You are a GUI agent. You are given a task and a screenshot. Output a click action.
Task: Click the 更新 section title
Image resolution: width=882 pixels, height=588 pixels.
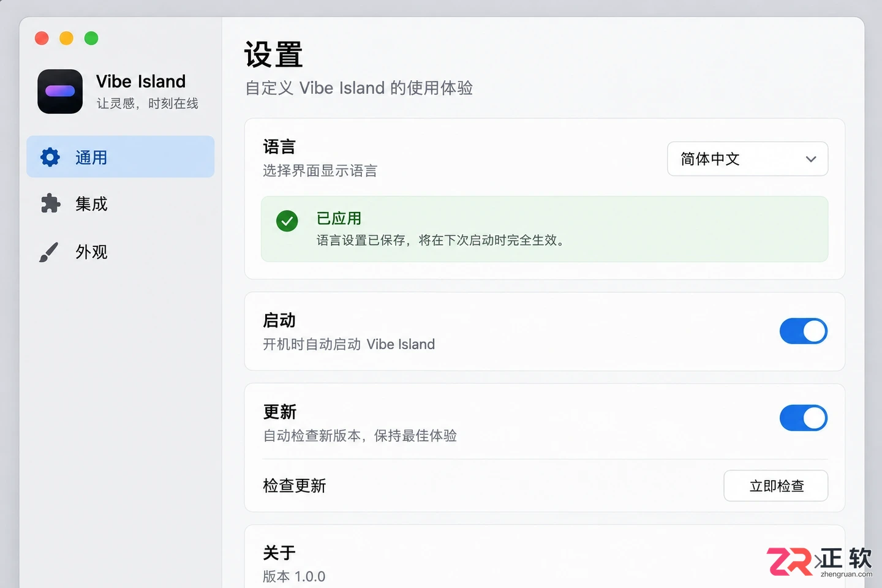[x=279, y=412]
